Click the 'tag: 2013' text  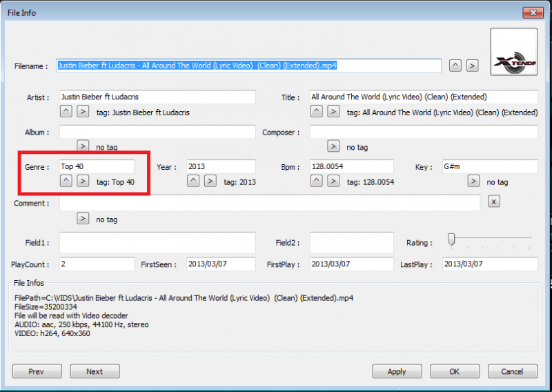239,182
